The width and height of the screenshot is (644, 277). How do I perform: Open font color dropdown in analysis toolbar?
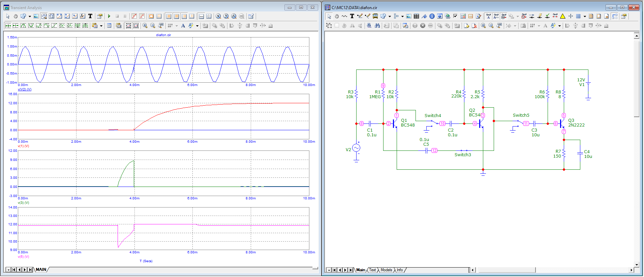(x=197, y=26)
